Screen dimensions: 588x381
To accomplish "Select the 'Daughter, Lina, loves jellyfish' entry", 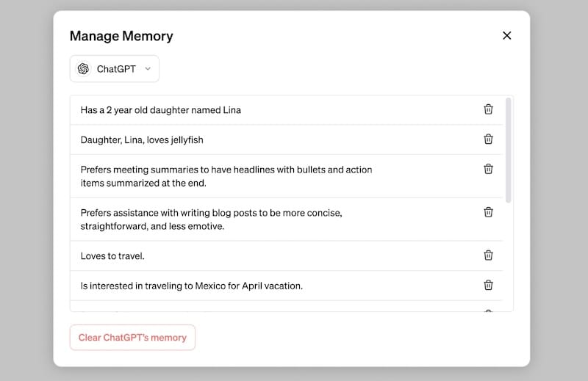I will [x=286, y=139].
